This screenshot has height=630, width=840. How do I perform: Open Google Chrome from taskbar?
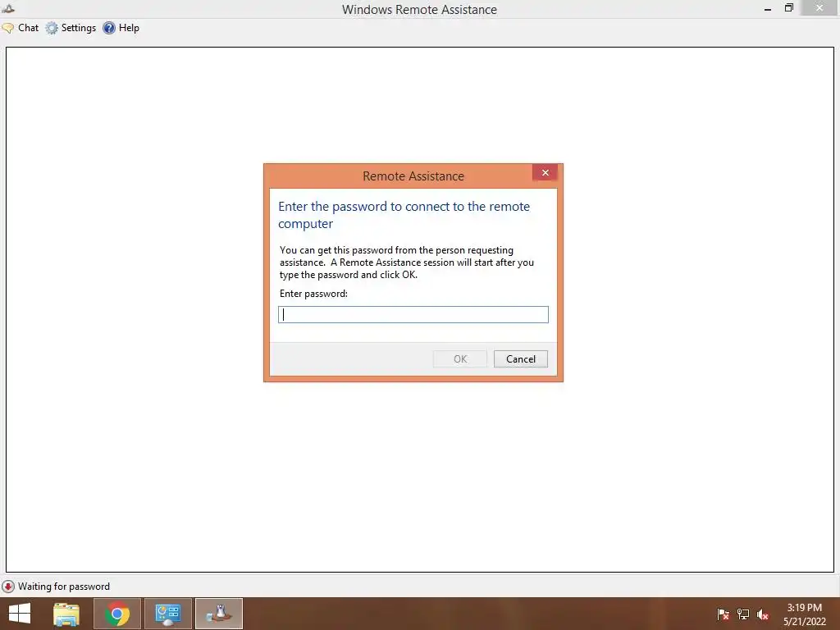(x=116, y=614)
